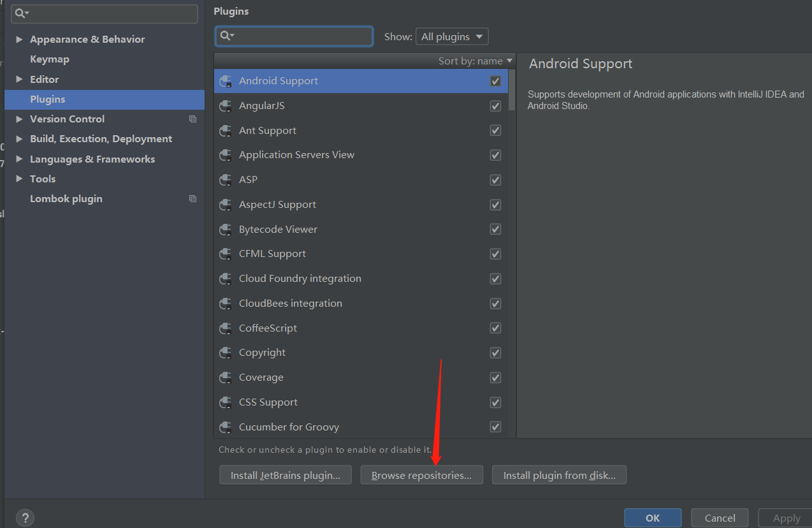This screenshot has height=528, width=812.
Task: Click the CoffeeScript plugin icon
Action: [x=225, y=328]
